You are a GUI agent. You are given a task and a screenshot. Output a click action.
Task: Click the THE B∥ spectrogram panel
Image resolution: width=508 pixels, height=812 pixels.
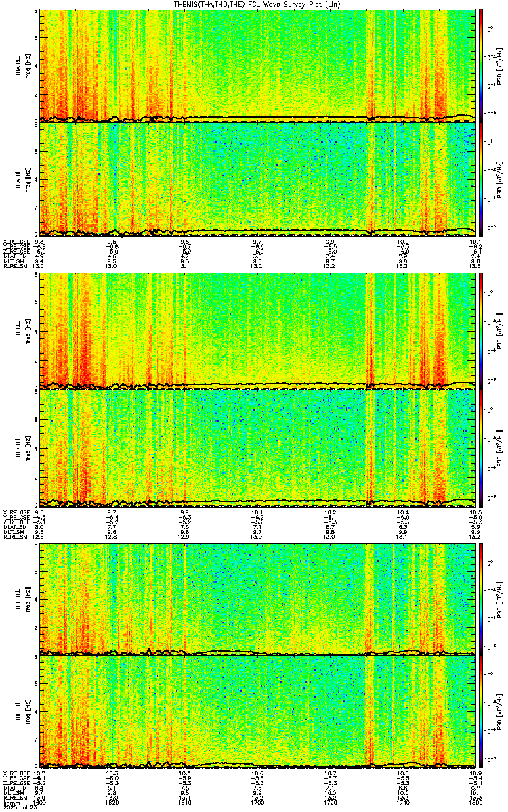coord(257,712)
